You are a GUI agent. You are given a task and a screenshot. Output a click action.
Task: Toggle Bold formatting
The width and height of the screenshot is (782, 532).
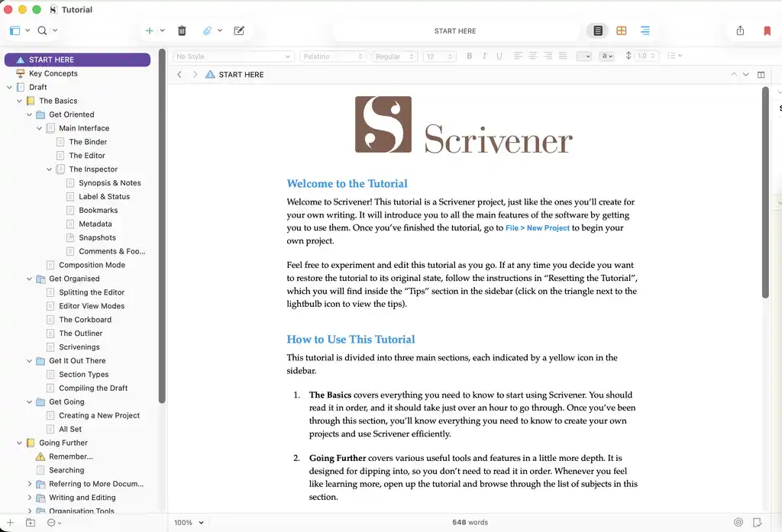click(470, 56)
